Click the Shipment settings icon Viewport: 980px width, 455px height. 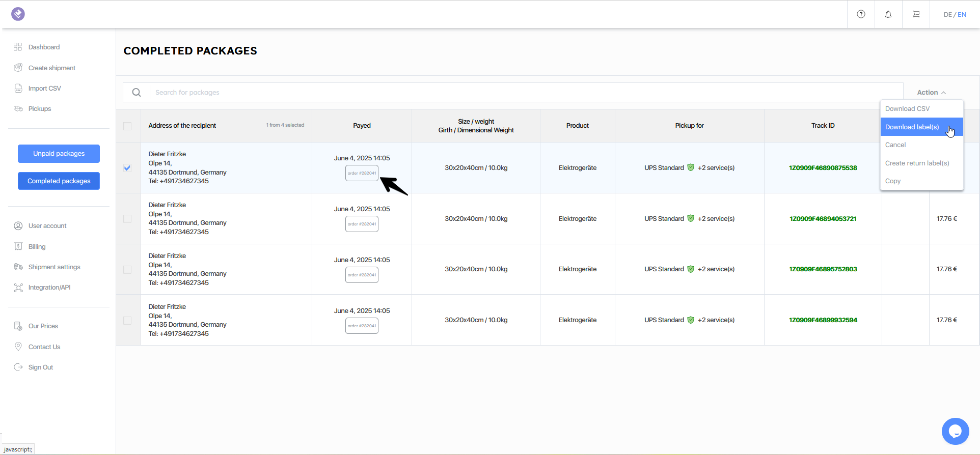tap(18, 267)
